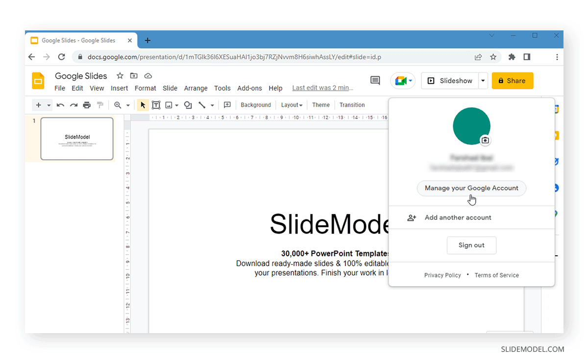Check the cloud document status icon
The width and height of the screenshot is (588, 364).
(148, 76)
